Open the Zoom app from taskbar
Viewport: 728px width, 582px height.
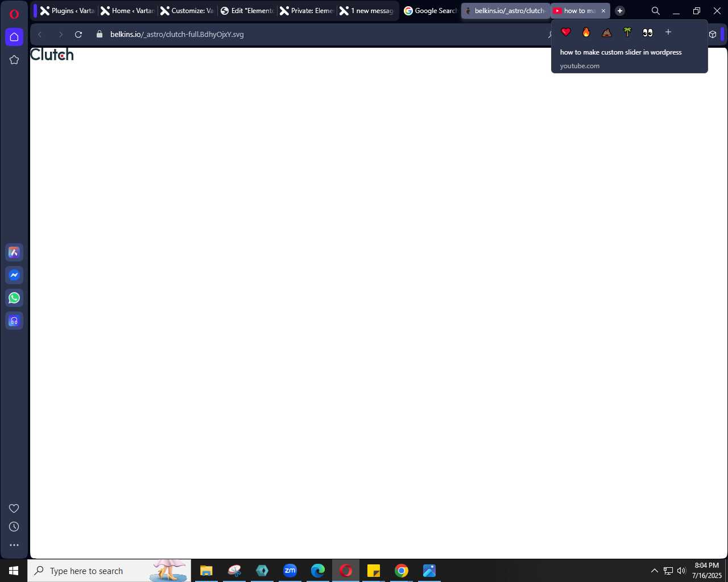tap(290, 571)
